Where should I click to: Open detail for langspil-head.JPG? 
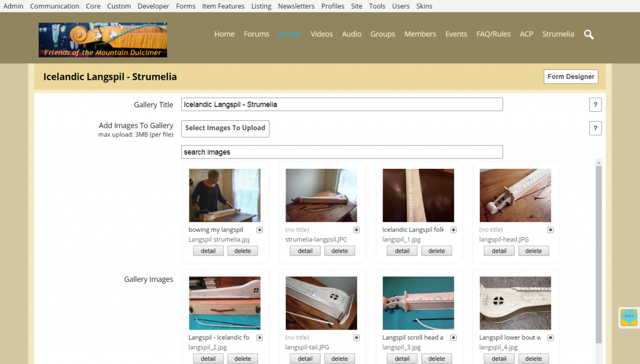499,251
